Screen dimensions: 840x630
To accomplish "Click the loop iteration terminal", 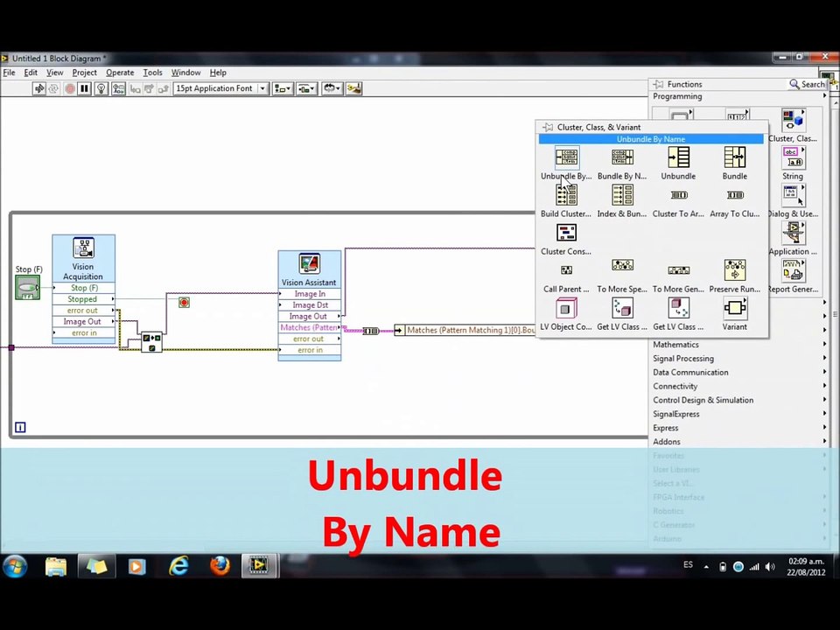I will click(20, 427).
